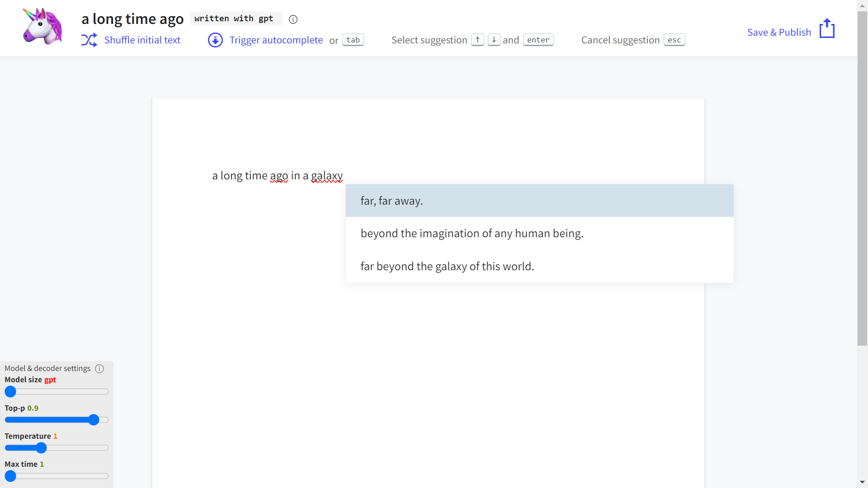Click Save & Publish link

(x=779, y=33)
